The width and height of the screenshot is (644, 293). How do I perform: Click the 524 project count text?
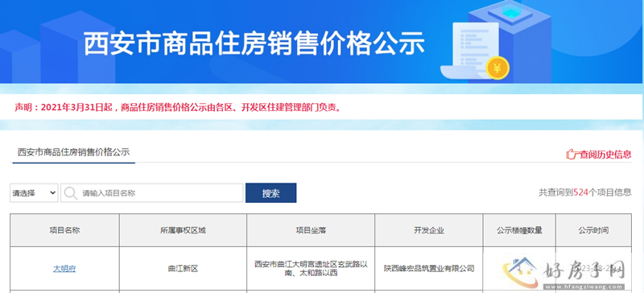click(x=580, y=192)
